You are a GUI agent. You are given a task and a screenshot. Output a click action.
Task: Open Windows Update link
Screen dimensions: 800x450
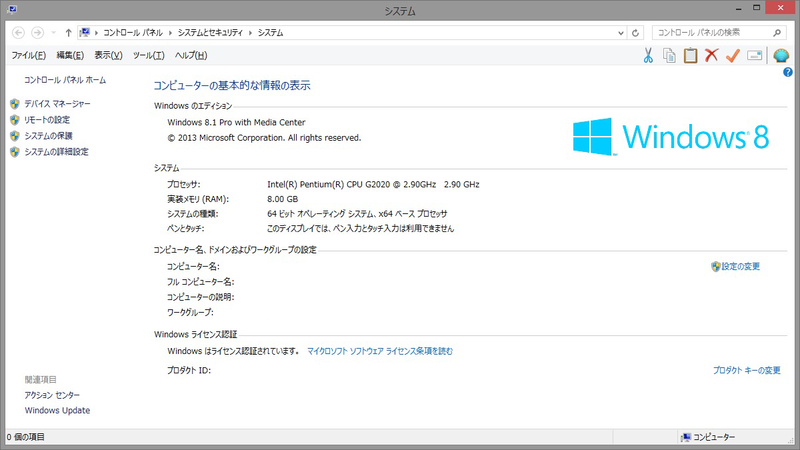[57, 410]
